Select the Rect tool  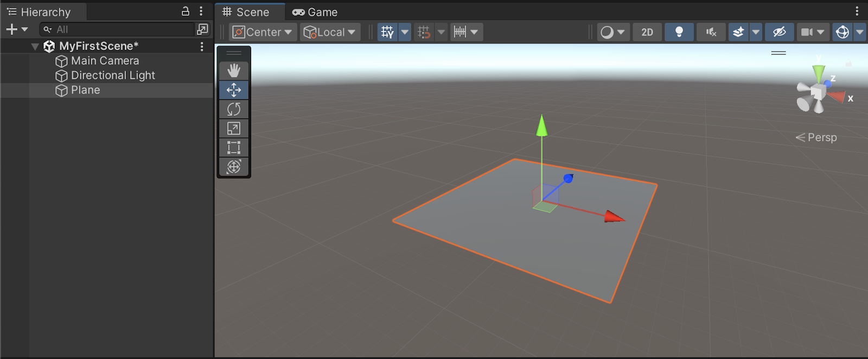234,148
